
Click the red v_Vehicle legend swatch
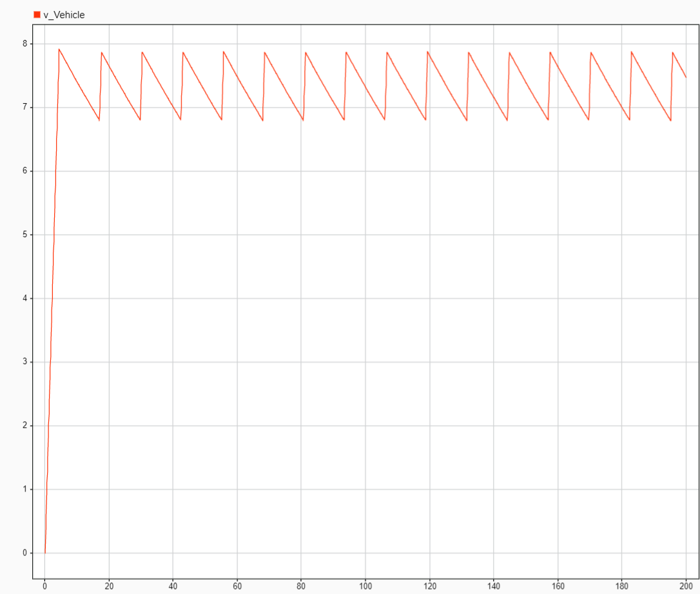(37, 15)
